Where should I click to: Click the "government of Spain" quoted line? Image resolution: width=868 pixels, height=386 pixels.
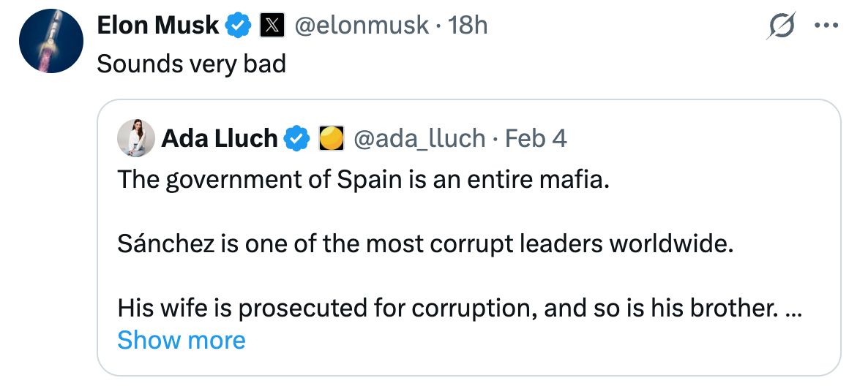tap(363, 180)
